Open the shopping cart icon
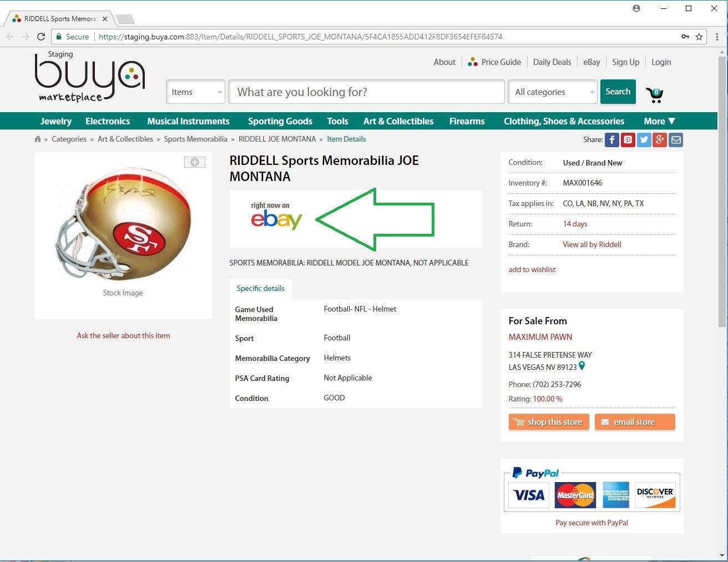Viewport: 728px width, 562px height. (x=655, y=95)
